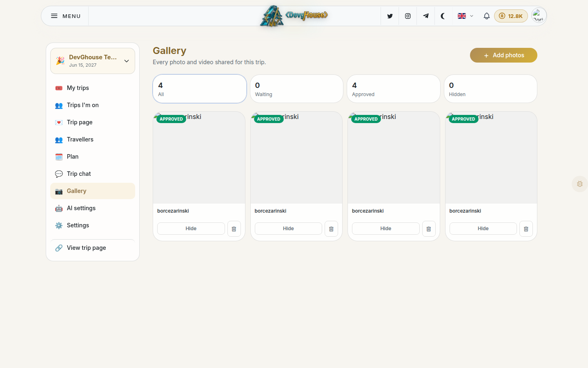Delete the fourth photo using its trash icon
Screen dimensions: 588x368
(x=526, y=229)
